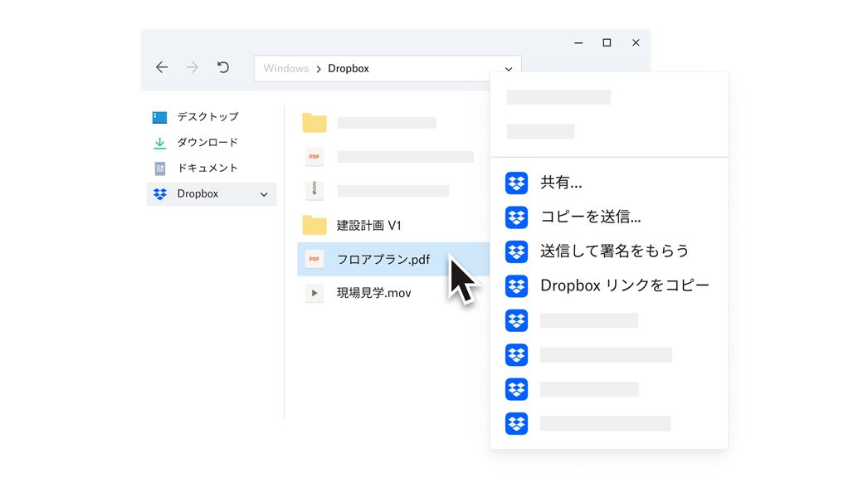
Task: Go back with the left arrow
Action: 162,67
